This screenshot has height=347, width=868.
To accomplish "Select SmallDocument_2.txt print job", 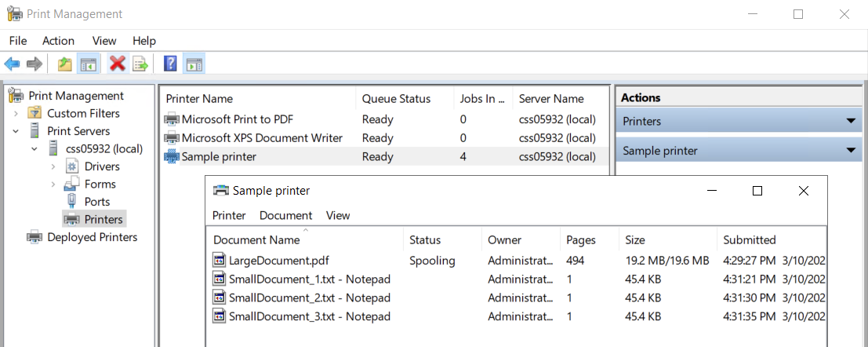I will coord(309,298).
